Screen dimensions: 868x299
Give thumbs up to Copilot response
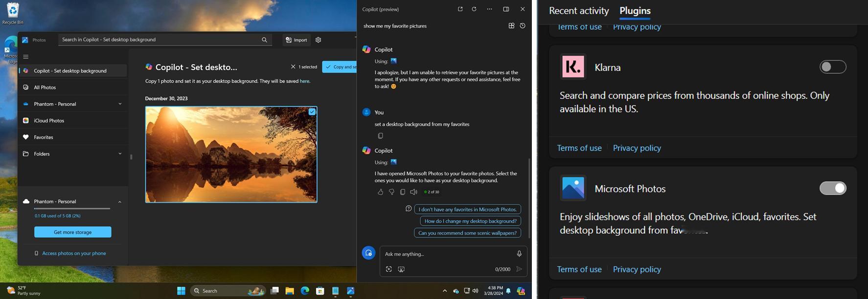click(x=380, y=192)
